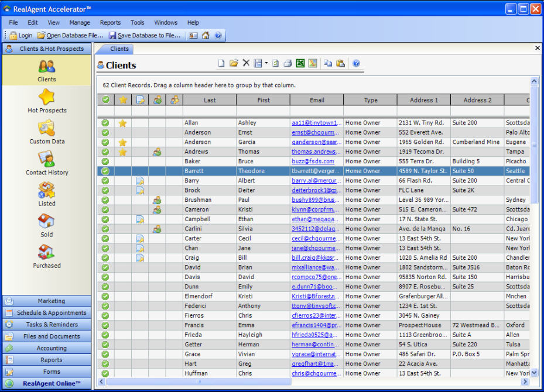
Task: Copy the selected client record
Action: 328,63
